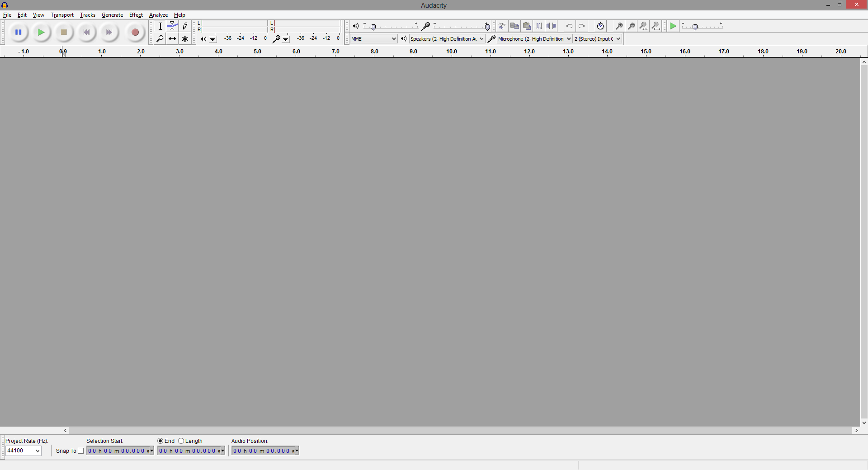Screen dimensions: 868x470
Task: Click the output volume slider knob
Action: [x=373, y=27]
